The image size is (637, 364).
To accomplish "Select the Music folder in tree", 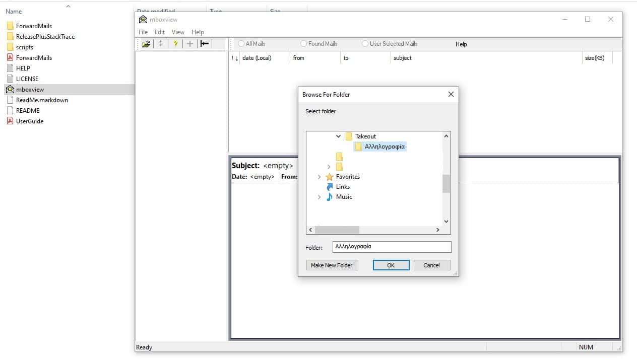I will (x=344, y=197).
